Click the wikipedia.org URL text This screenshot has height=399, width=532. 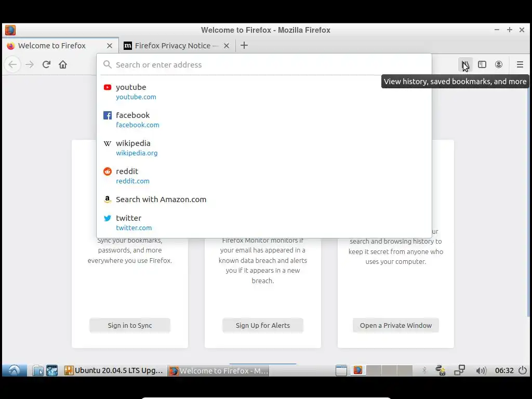[137, 153]
